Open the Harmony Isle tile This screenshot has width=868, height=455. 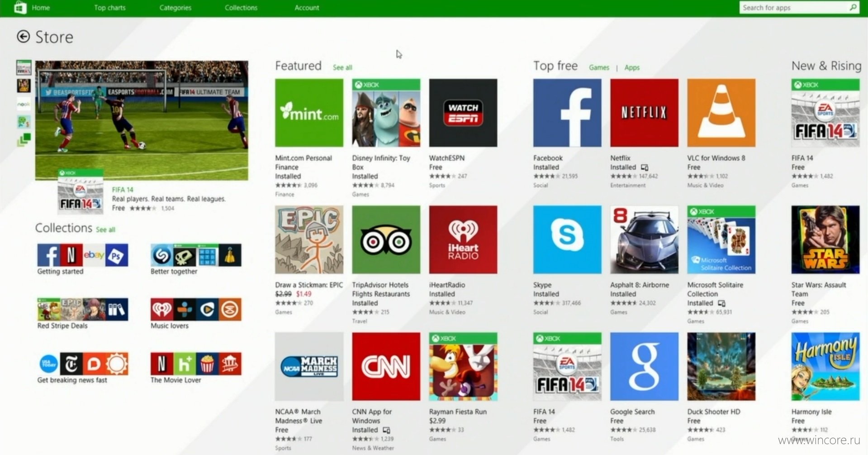pyautogui.click(x=825, y=366)
